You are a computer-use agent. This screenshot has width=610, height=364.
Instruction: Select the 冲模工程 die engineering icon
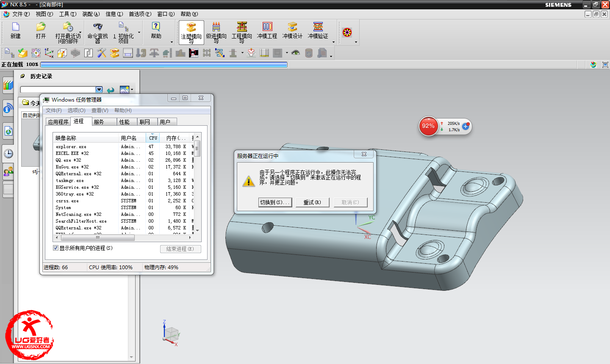point(267,31)
